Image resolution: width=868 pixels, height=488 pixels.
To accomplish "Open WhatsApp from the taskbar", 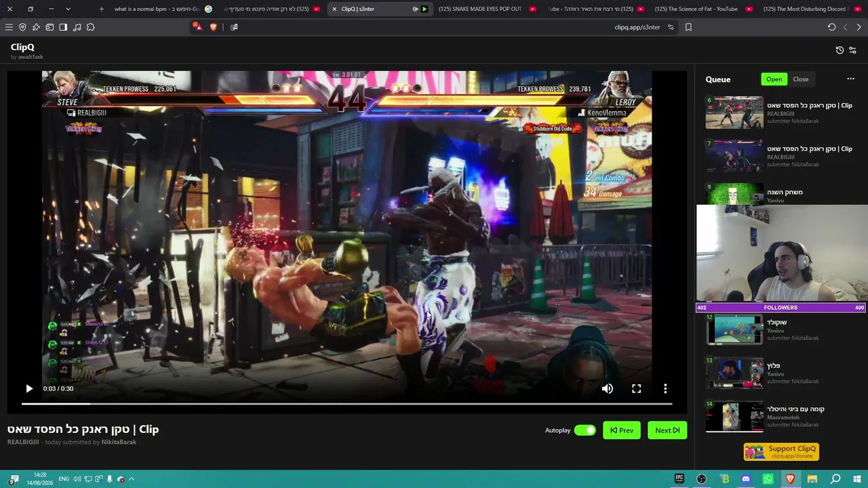I will [768, 479].
